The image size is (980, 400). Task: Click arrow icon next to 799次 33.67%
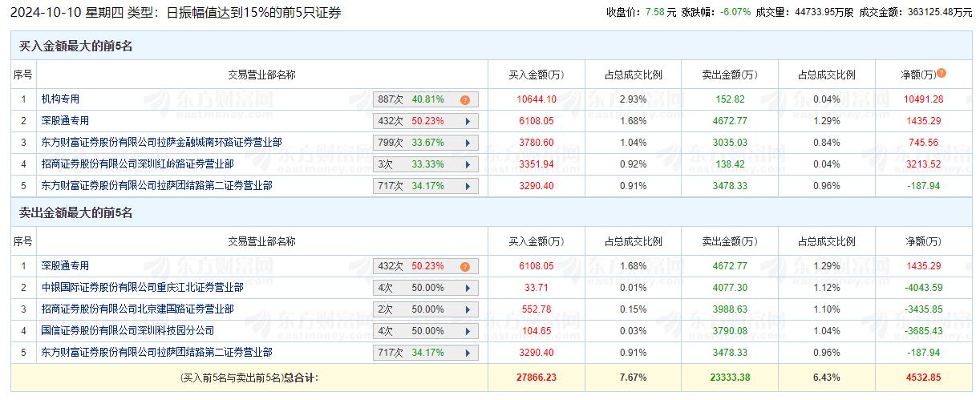(467, 143)
